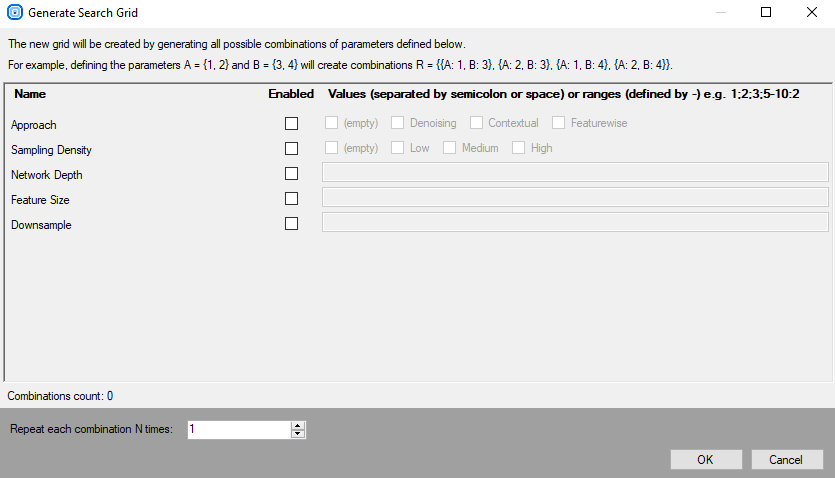Increase repeat count with up arrow
The height and width of the screenshot is (478, 835).
coord(297,425)
